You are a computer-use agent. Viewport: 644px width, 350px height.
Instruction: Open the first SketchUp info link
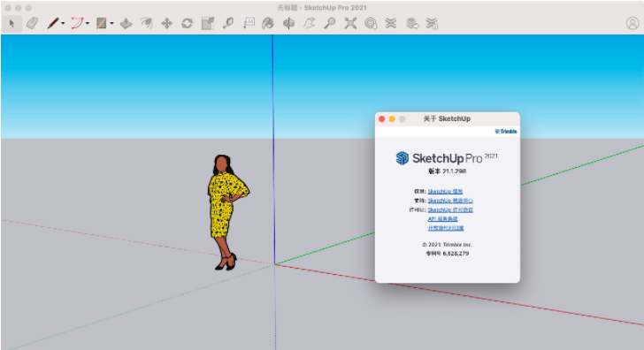[445, 192]
